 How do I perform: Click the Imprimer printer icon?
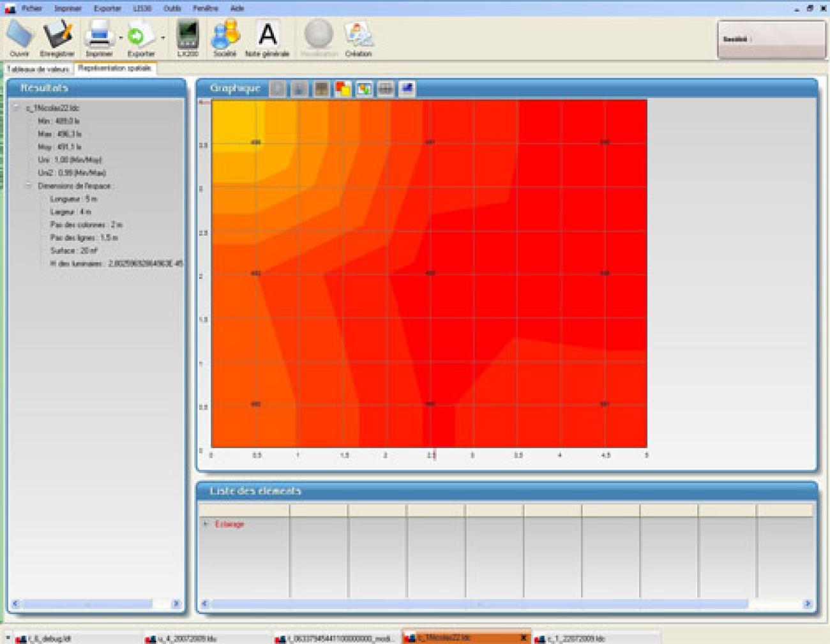click(100, 36)
